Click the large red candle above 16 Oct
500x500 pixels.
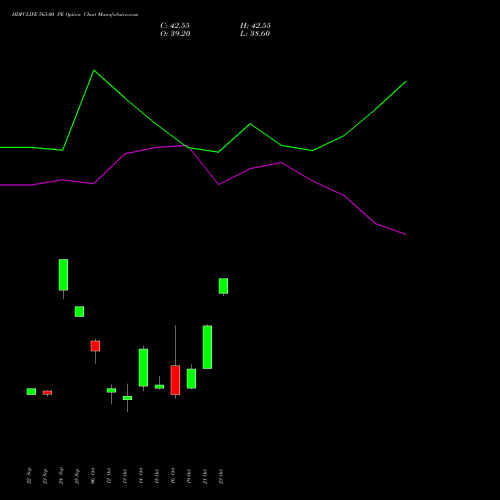tap(175, 380)
